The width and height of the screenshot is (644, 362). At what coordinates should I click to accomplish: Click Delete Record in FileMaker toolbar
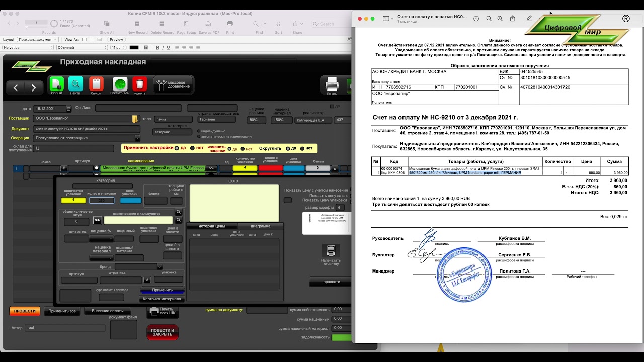(162, 24)
